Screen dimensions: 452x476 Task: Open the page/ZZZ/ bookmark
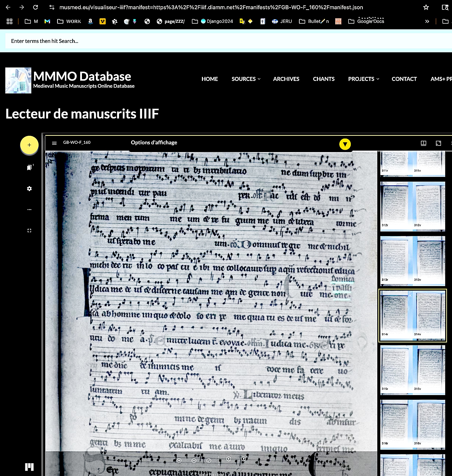(x=171, y=21)
